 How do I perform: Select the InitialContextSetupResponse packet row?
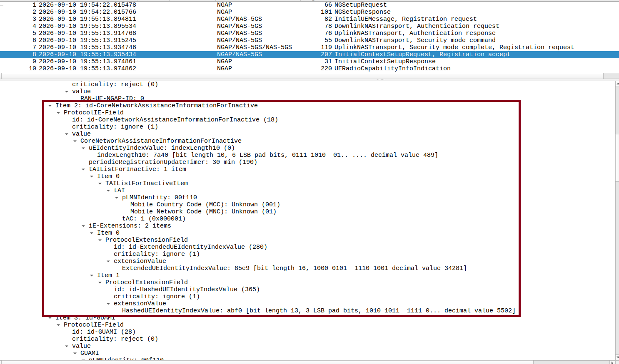[309, 62]
